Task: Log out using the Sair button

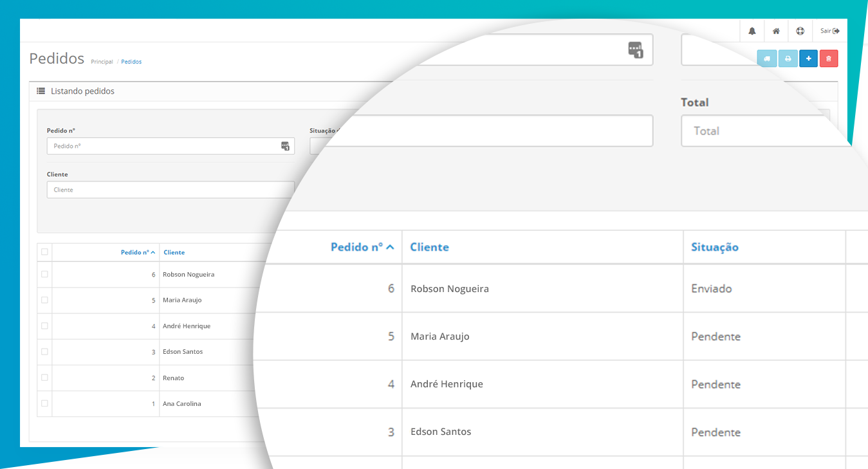Action: click(829, 31)
